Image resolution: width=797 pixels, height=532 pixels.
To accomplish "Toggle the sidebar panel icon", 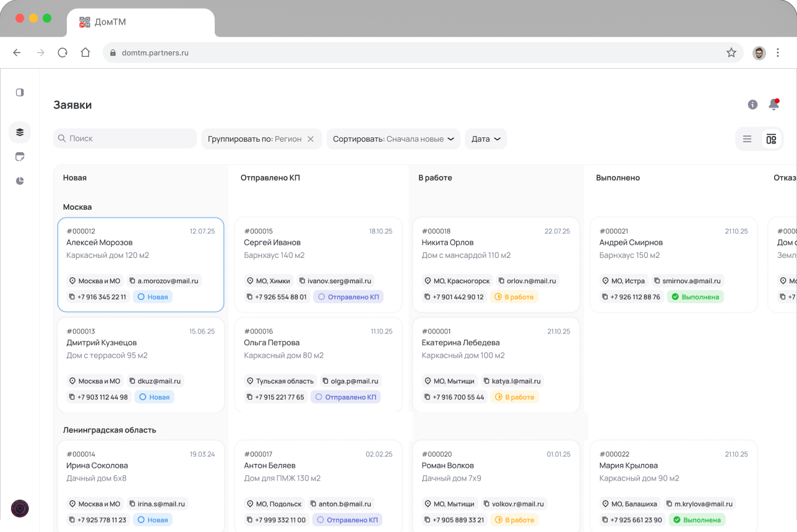I will [x=20, y=92].
